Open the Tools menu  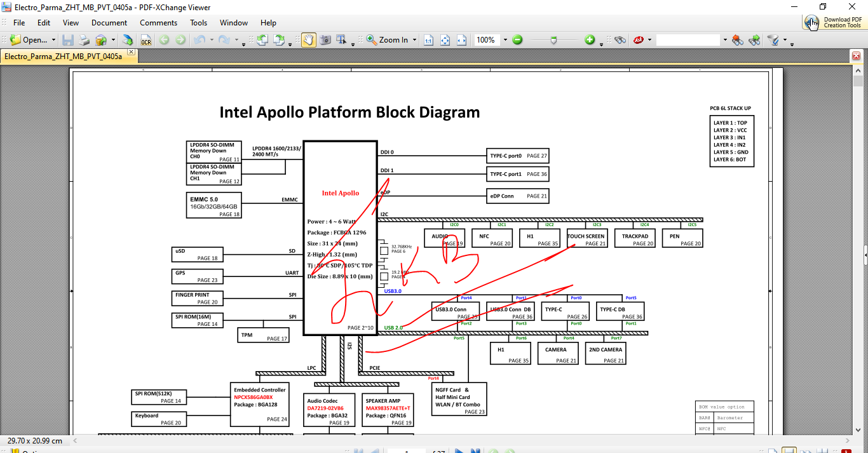pos(199,22)
